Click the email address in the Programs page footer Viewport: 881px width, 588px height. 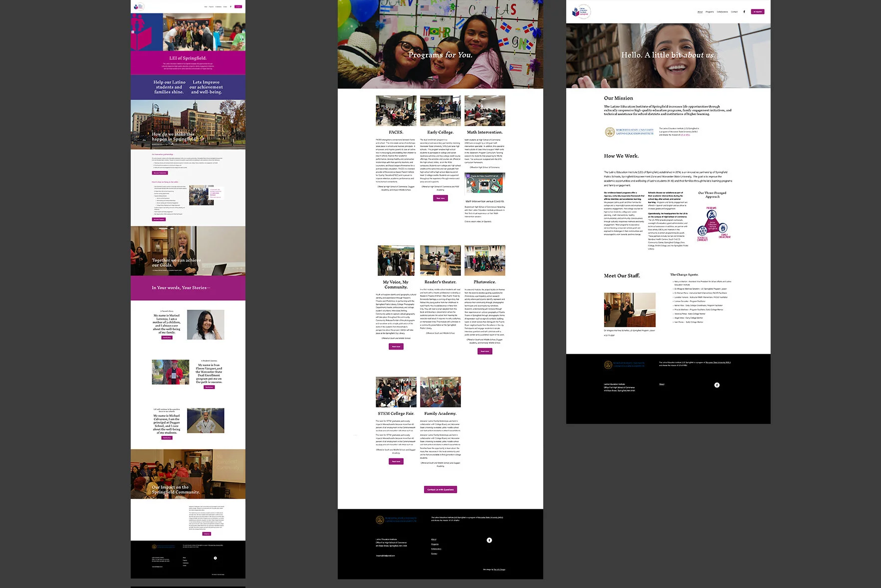tap(385, 555)
